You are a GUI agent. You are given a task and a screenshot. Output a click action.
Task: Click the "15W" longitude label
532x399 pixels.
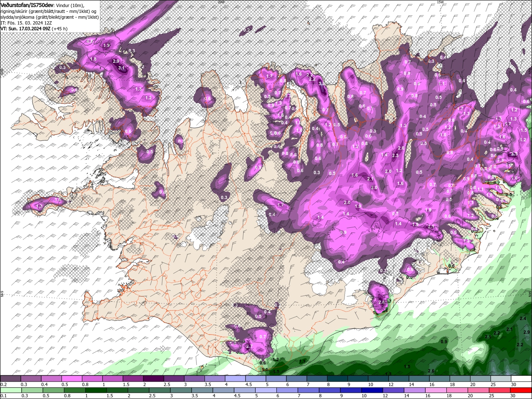tap(440, 2)
